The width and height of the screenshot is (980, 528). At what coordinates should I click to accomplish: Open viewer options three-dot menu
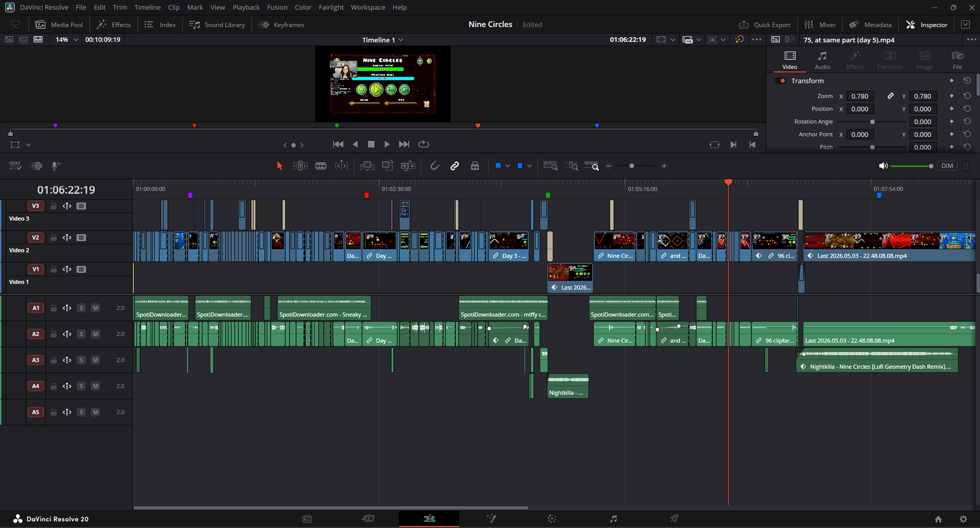click(757, 39)
